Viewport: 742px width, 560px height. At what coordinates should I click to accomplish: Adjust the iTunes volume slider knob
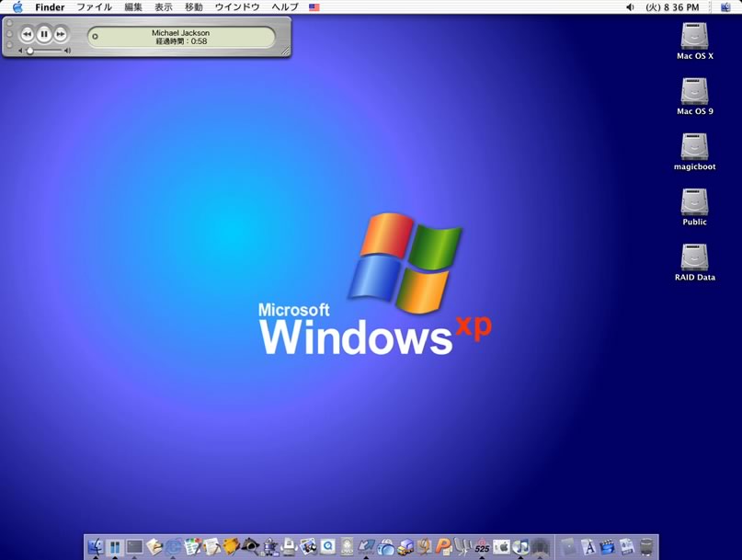click(x=29, y=51)
